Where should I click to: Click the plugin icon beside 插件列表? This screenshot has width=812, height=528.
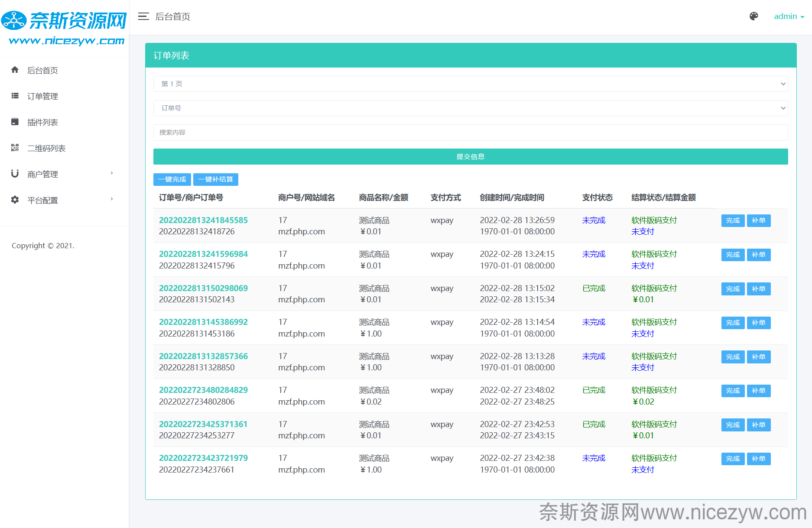click(15, 122)
